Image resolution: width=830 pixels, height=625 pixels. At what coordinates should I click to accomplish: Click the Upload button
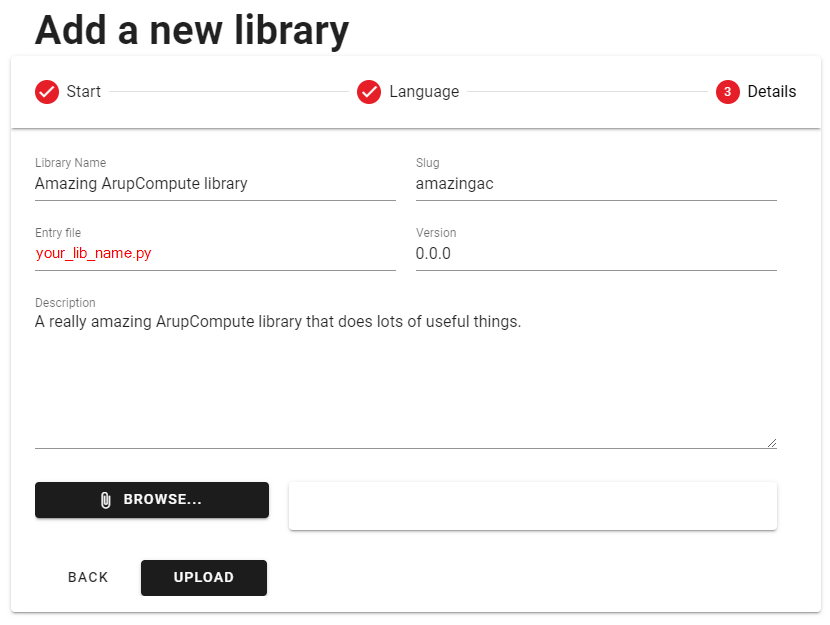point(204,577)
